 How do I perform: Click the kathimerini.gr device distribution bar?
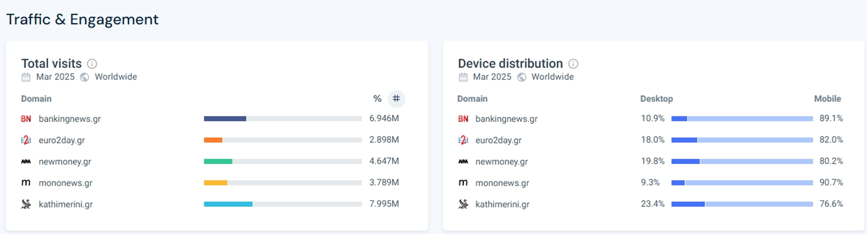(742, 205)
